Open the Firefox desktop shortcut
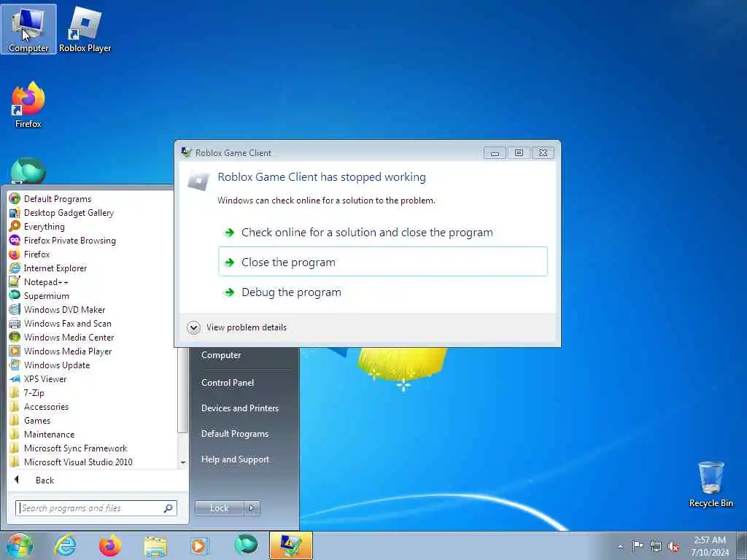The height and width of the screenshot is (560, 747). [28, 105]
